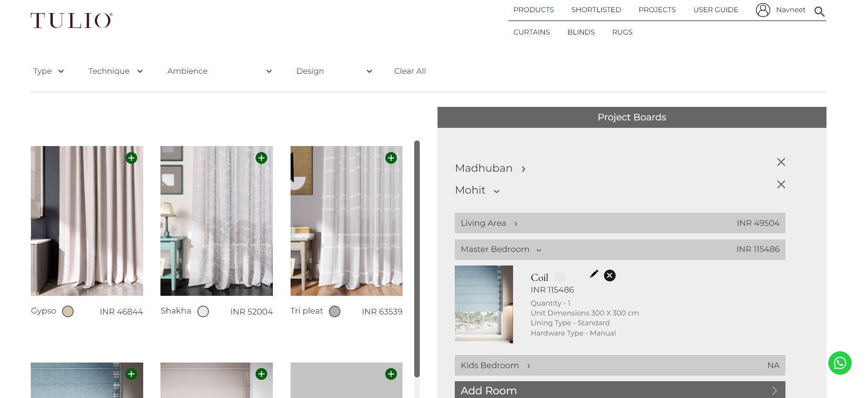Click the Add Room button

pos(620,390)
